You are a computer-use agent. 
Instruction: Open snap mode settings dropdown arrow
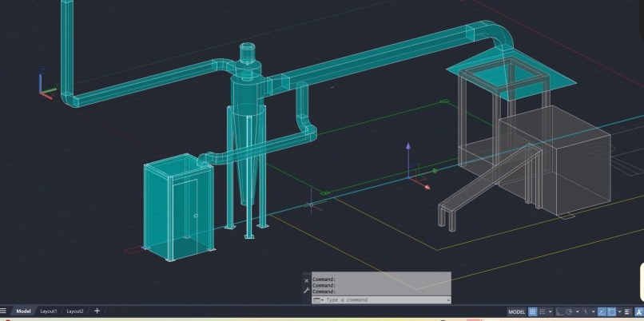551,311
